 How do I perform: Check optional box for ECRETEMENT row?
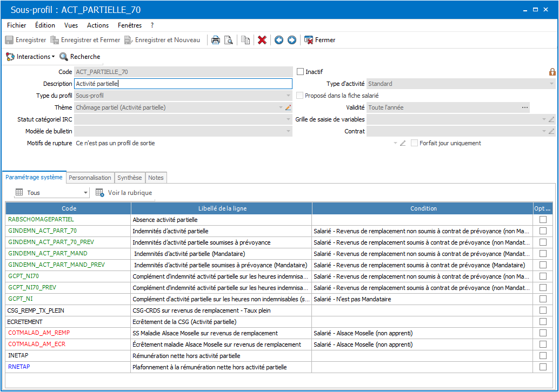tap(543, 321)
